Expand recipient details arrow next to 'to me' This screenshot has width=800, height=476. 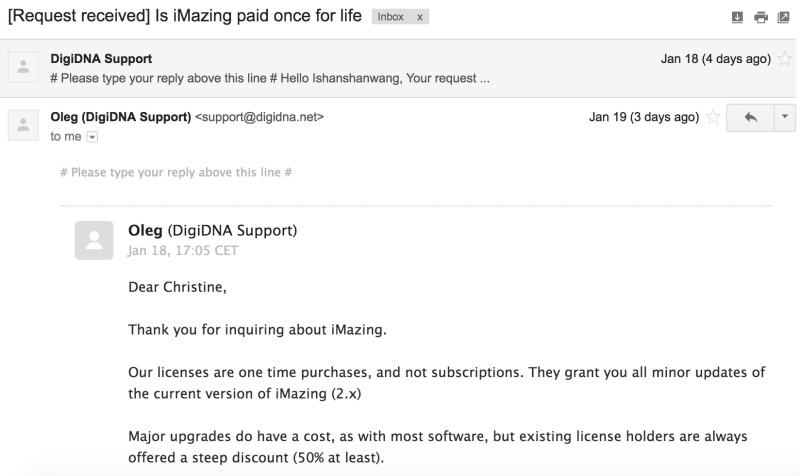92,137
